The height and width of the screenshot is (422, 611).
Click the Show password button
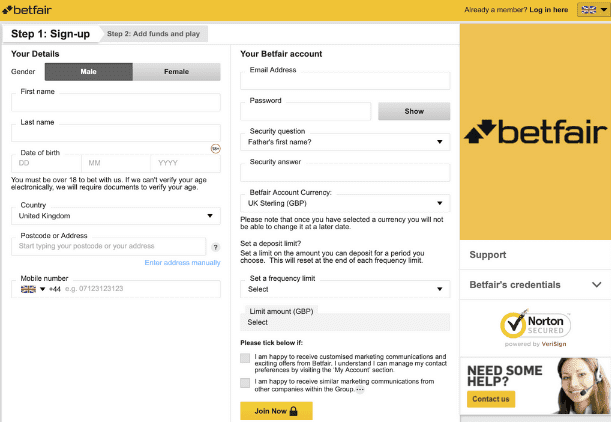click(x=414, y=111)
